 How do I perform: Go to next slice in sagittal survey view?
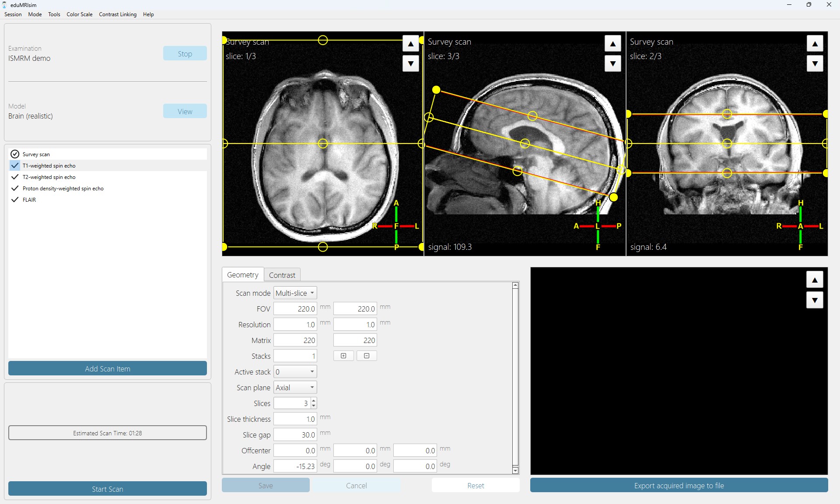(x=612, y=64)
